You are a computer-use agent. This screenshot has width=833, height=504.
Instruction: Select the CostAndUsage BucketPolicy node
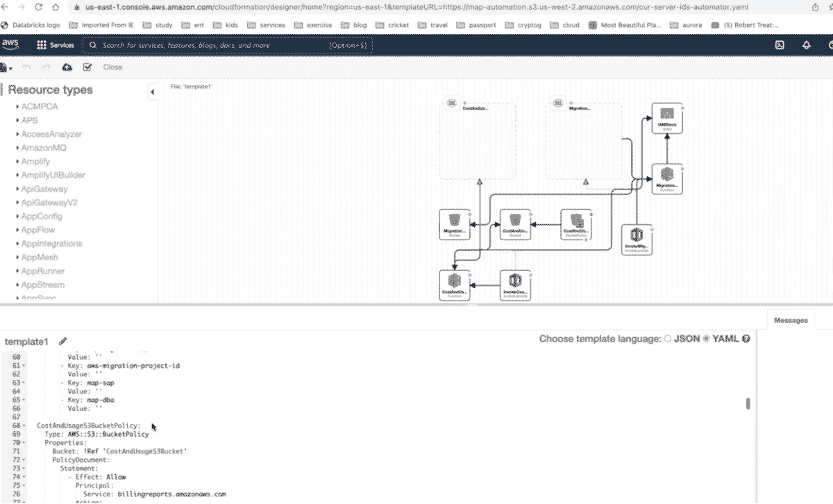click(x=576, y=224)
